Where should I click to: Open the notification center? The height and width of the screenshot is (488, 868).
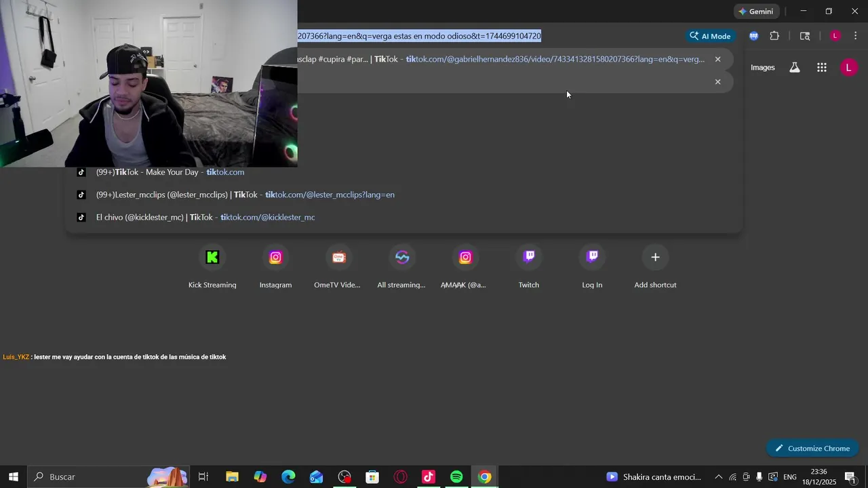point(850,477)
